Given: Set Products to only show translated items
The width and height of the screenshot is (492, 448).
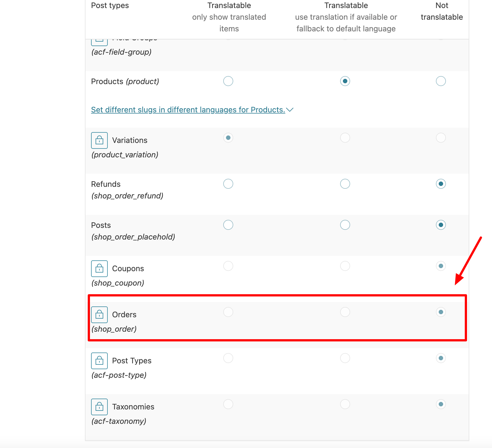Looking at the screenshot, I should (x=228, y=81).
